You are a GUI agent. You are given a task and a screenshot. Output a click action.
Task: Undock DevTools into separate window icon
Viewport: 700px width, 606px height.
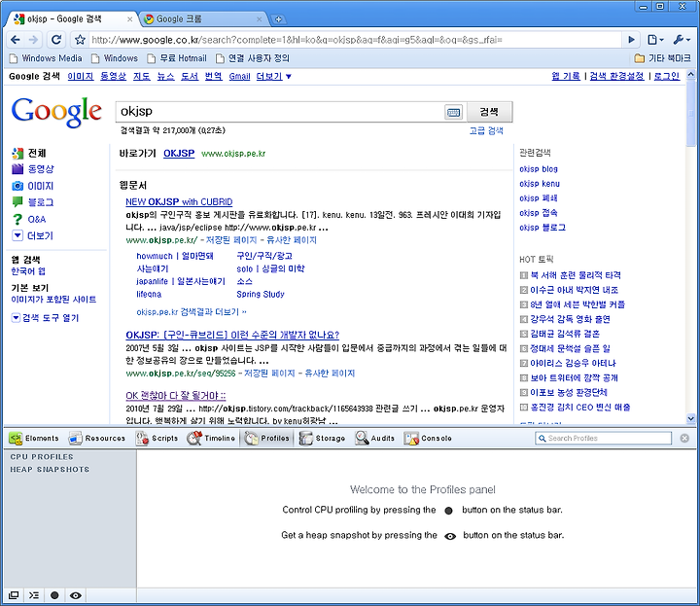coord(14,595)
